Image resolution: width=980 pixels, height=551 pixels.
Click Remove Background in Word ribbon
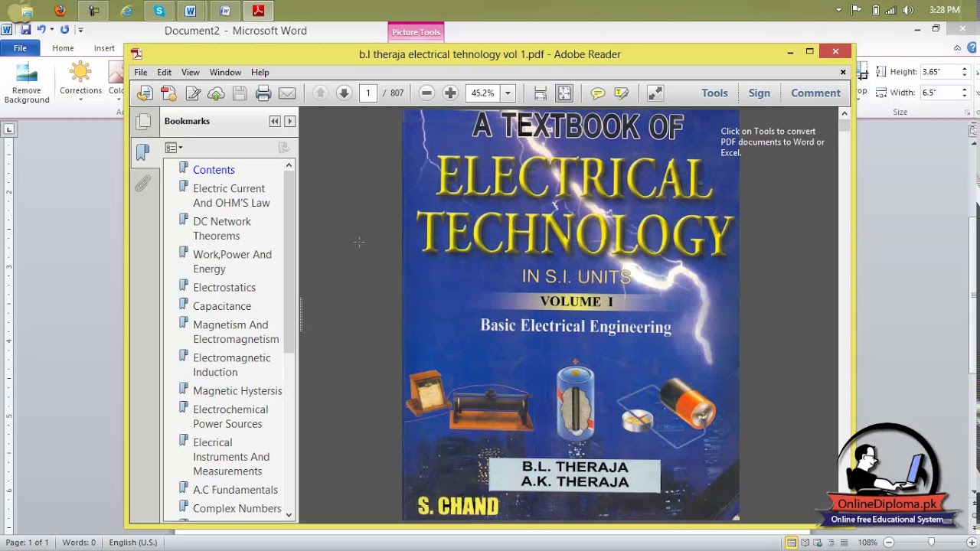pyautogui.click(x=27, y=83)
